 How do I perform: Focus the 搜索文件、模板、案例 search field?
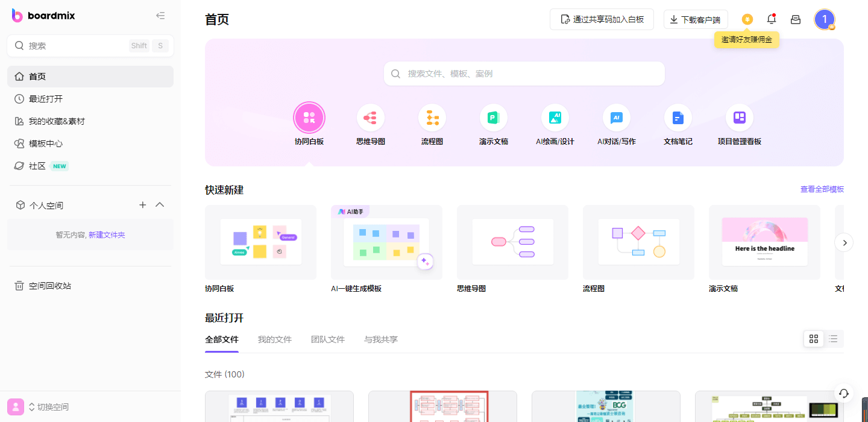[x=524, y=74]
